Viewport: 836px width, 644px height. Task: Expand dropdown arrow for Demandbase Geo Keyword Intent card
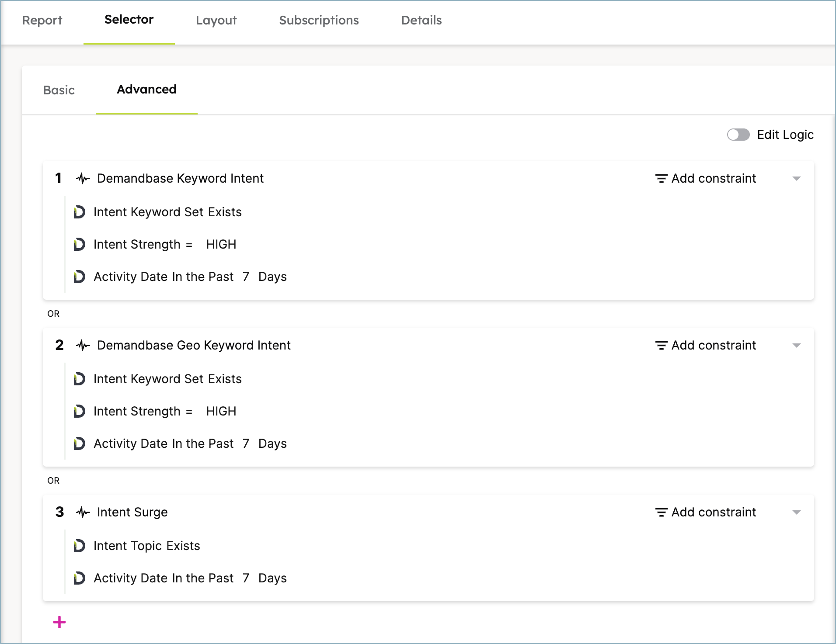click(x=796, y=346)
